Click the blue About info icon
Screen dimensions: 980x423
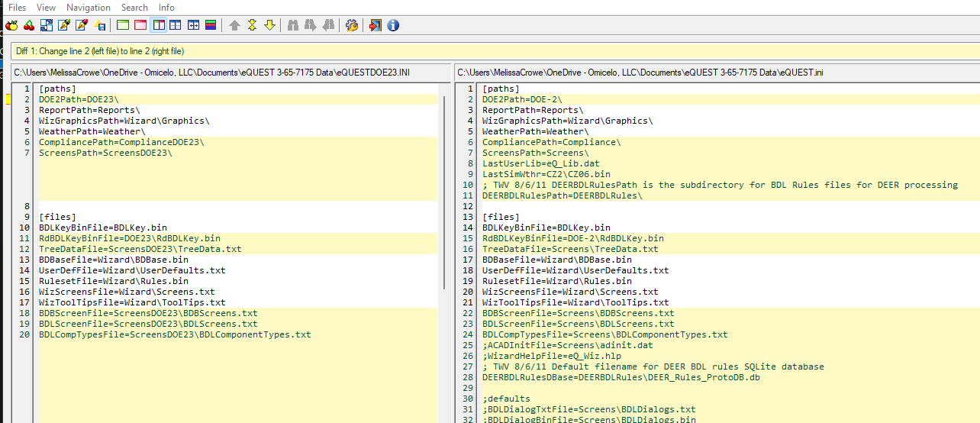click(393, 25)
